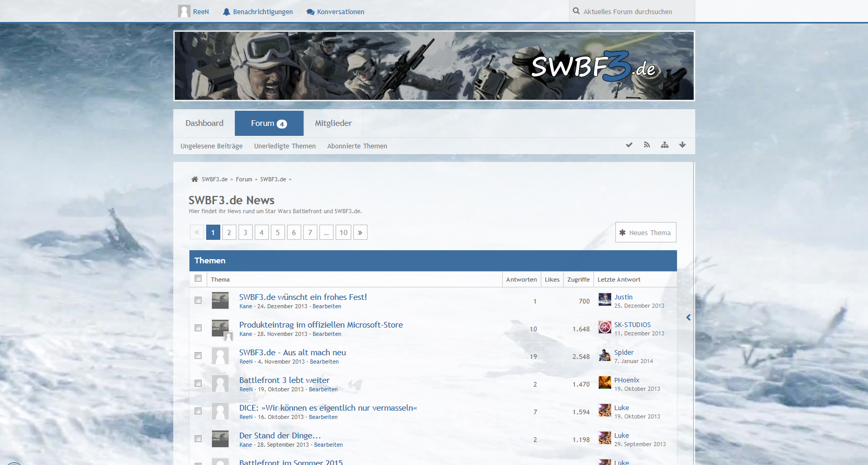The width and height of the screenshot is (868, 465).
Task: Open SK-STUDIOS last reply user link
Action: [633, 324]
